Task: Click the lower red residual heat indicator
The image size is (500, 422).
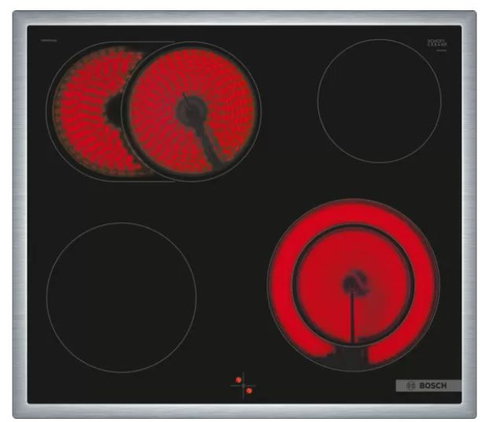Action: pyautogui.click(x=249, y=390)
